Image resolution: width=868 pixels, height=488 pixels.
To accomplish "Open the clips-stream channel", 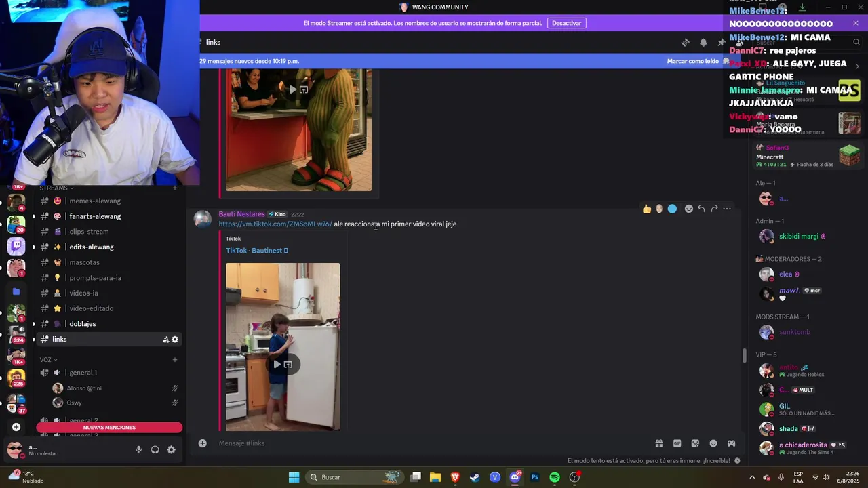I will (x=109, y=232).
